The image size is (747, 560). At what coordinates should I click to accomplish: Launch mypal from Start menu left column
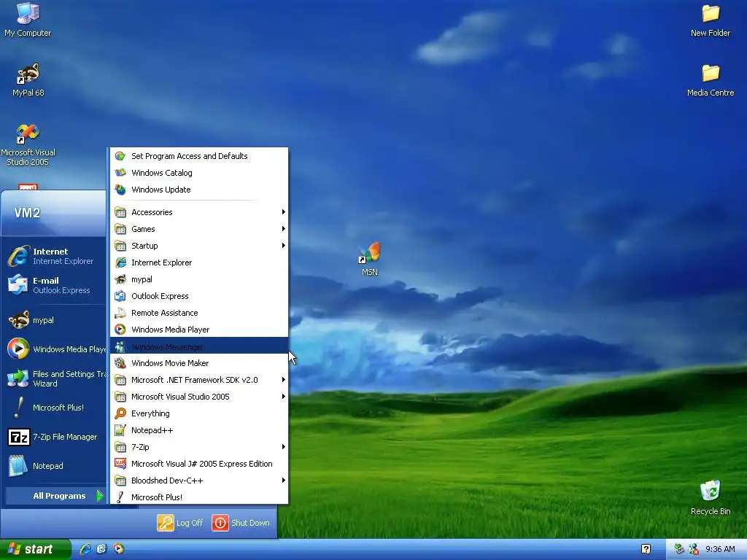55,320
